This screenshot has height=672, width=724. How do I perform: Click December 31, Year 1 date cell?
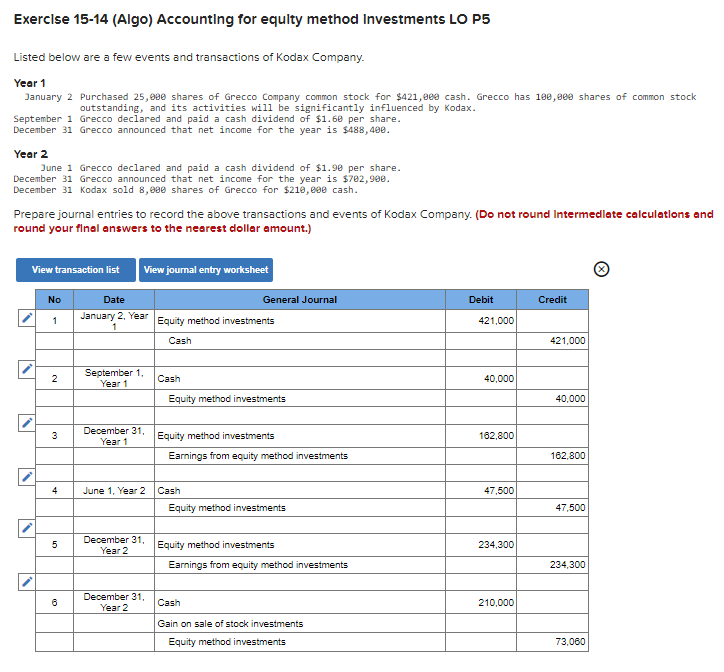tap(114, 436)
